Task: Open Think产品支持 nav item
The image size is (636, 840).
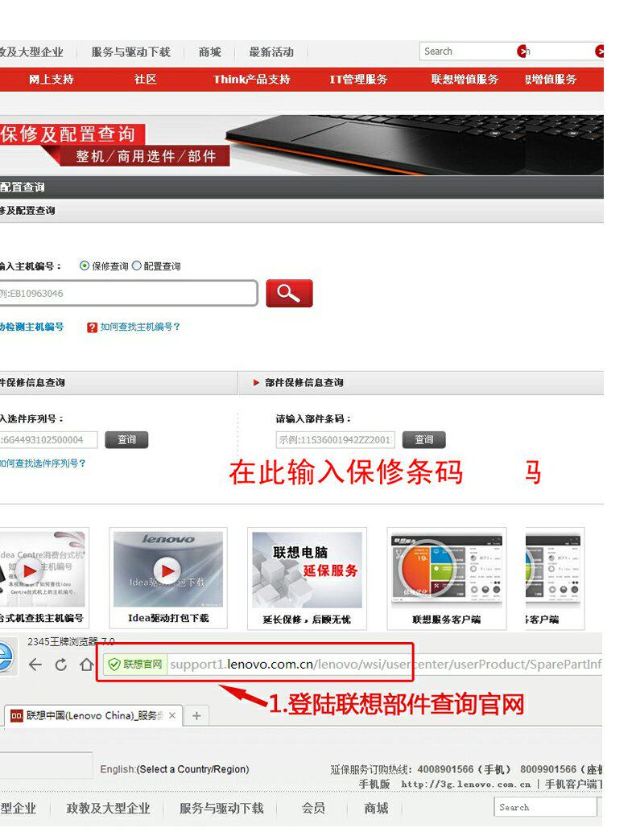Action: pos(251,80)
